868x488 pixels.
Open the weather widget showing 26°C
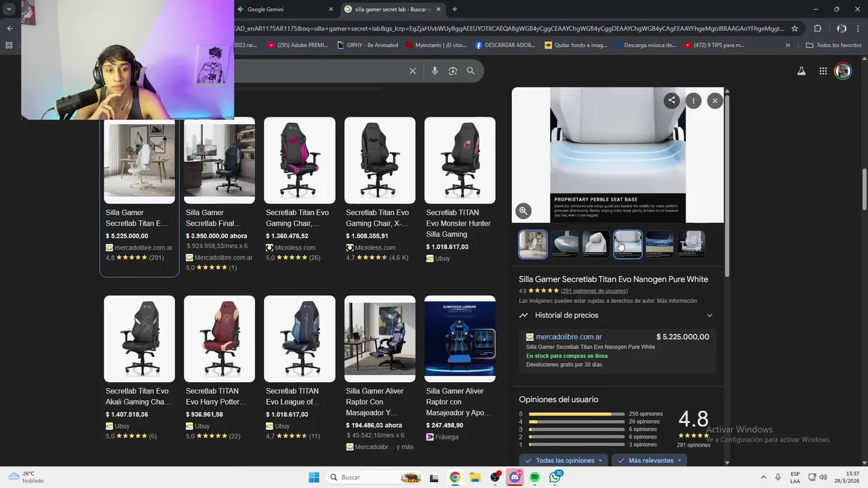25,477
